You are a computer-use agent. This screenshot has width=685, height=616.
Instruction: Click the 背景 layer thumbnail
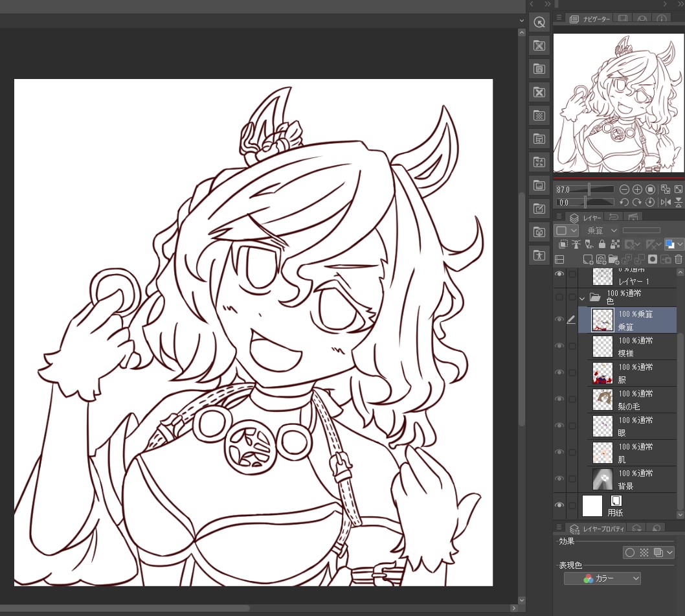tap(603, 479)
